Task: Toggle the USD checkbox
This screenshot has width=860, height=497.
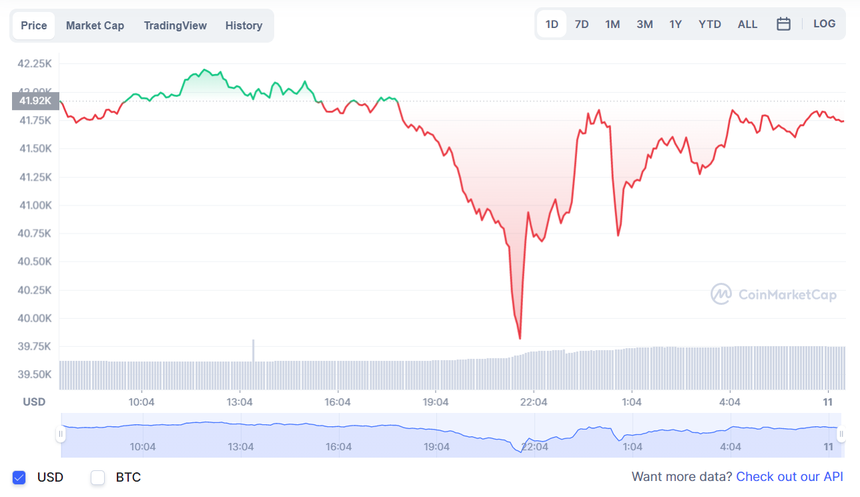Action: click(19, 477)
